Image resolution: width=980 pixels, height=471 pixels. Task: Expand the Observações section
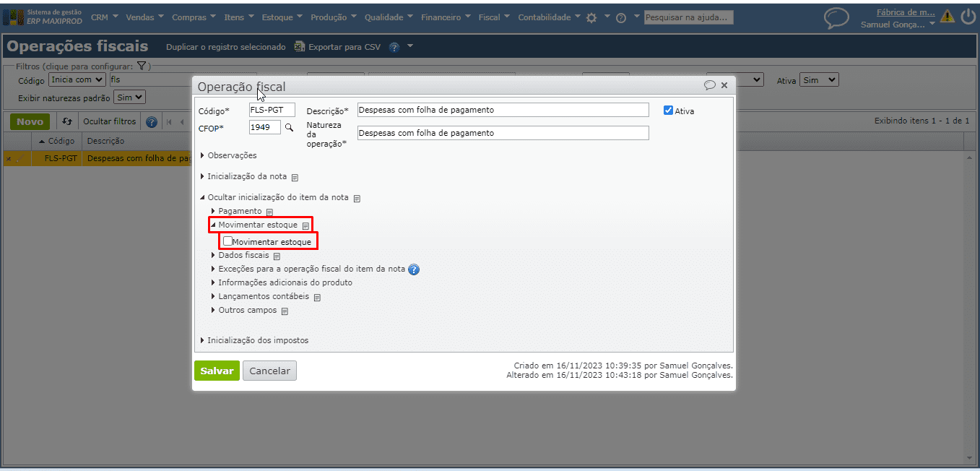228,155
